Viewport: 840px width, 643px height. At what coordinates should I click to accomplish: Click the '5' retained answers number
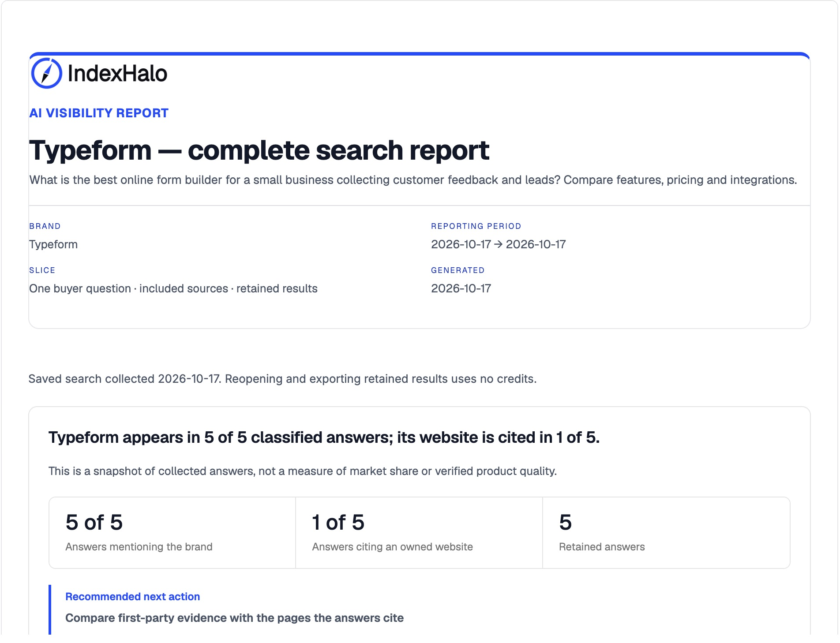pos(566,522)
